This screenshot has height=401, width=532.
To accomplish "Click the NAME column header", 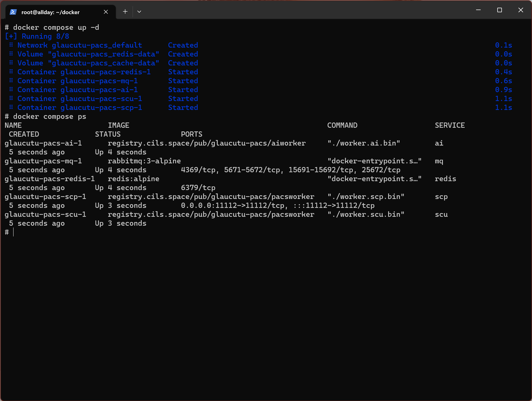I will [x=13, y=126].
